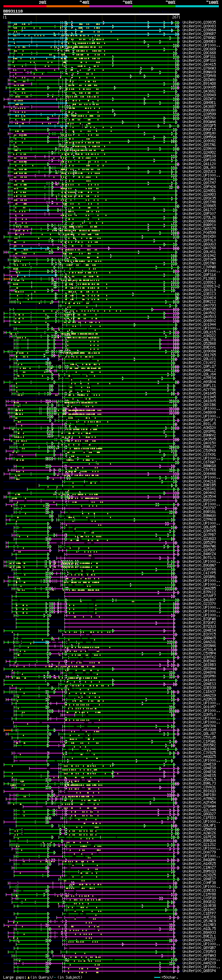Select the label UniRef100_Q8L3T8

[x=199, y=340]
